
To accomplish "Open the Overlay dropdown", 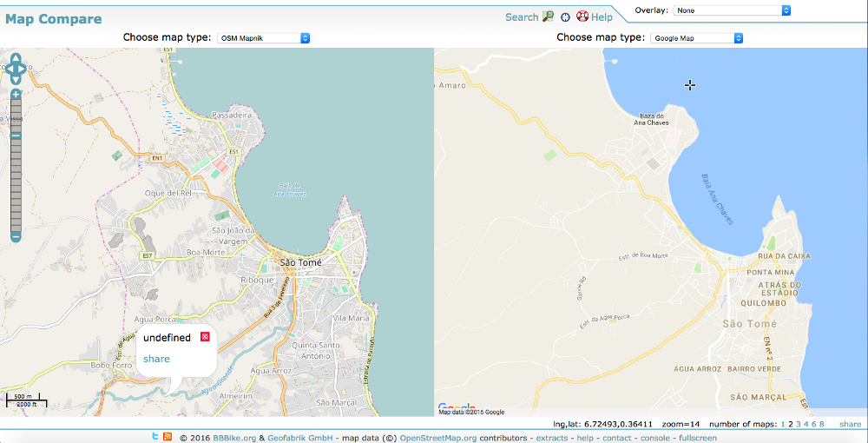I will pyautogui.click(x=732, y=10).
